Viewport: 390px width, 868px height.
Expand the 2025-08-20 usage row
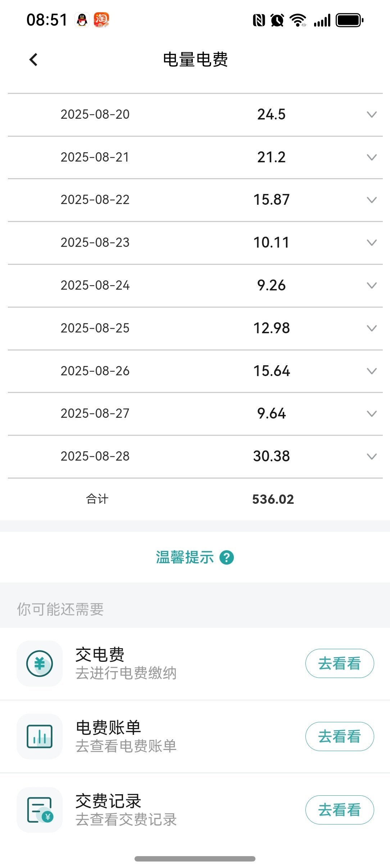pyautogui.click(x=372, y=114)
